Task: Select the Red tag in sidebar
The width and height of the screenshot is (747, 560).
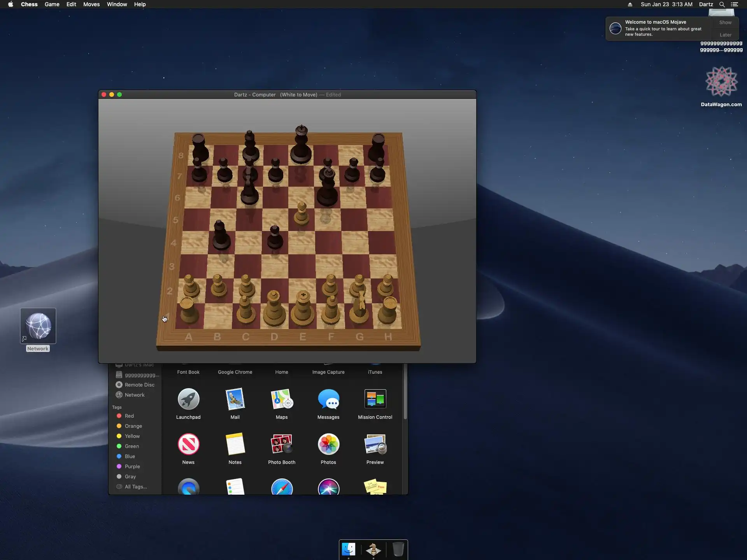Action: (x=129, y=416)
